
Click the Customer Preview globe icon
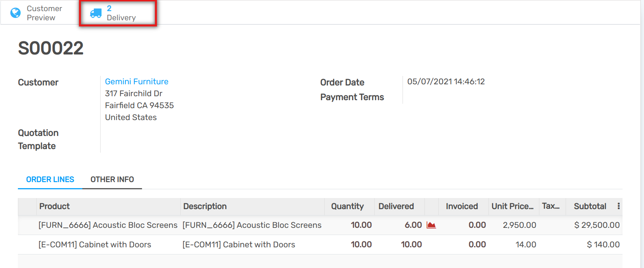click(16, 13)
